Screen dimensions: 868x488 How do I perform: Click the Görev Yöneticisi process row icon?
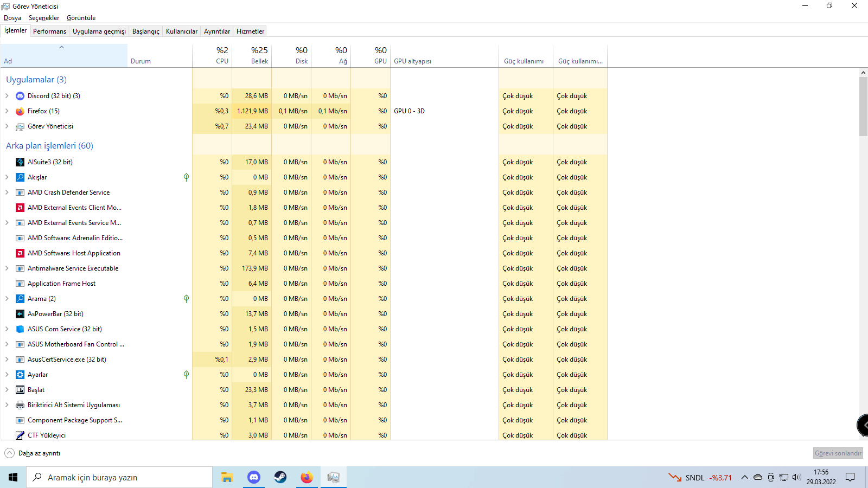coord(20,126)
